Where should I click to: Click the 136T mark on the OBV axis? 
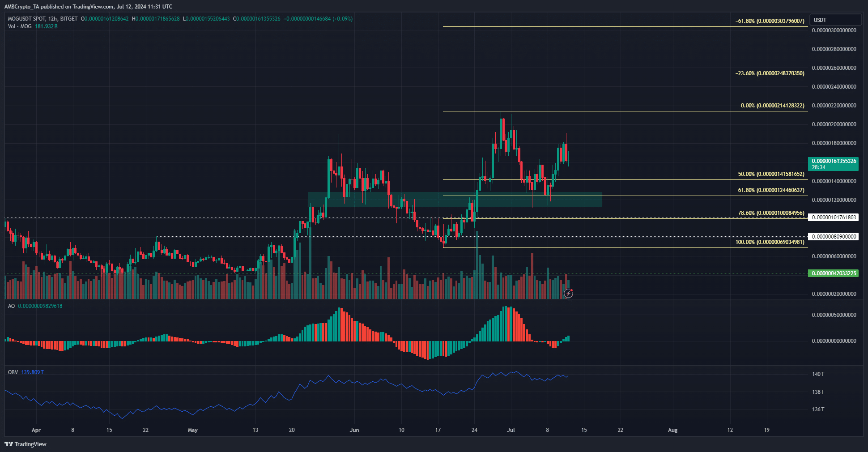[818, 409]
